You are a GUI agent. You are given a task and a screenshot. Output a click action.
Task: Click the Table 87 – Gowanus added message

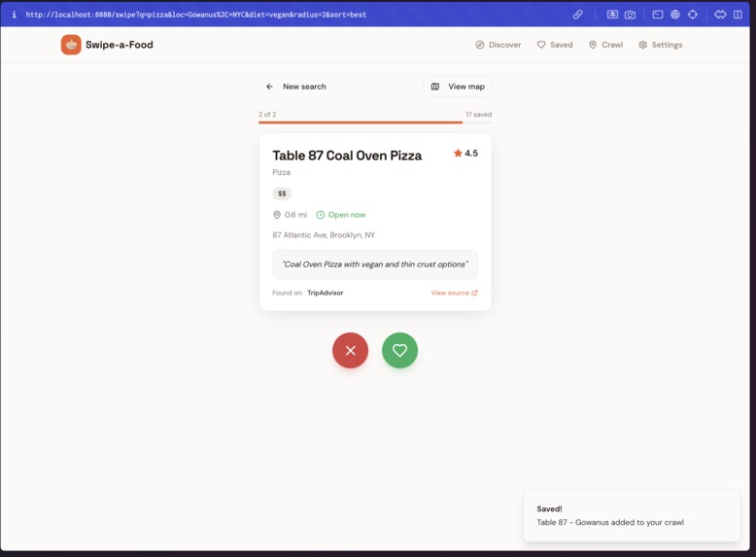pos(610,522)
